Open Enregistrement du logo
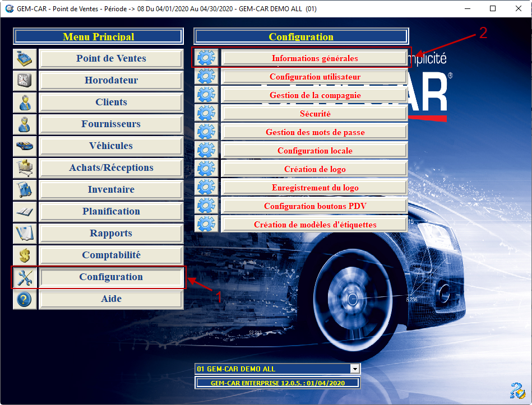 tap(314, 188)
